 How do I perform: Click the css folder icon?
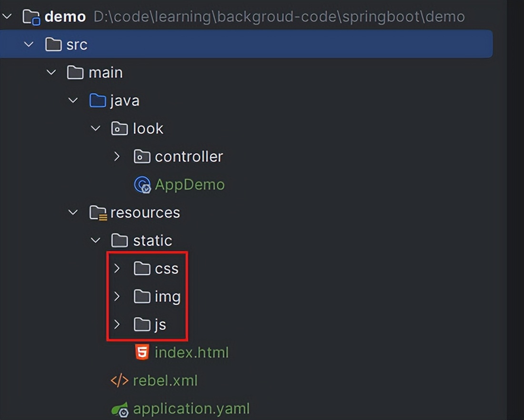(141, 268)
